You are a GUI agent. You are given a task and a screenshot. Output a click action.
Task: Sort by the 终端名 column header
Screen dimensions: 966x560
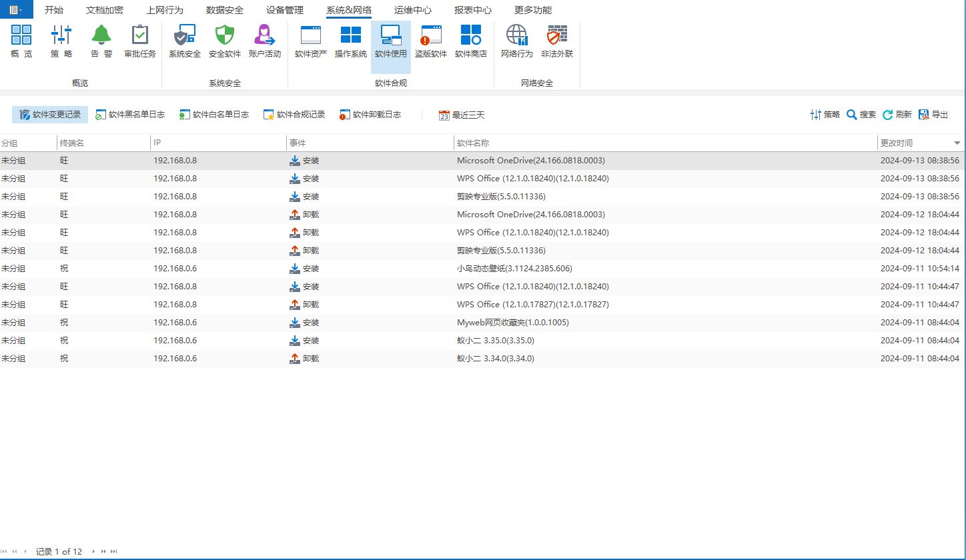point(104,143)
